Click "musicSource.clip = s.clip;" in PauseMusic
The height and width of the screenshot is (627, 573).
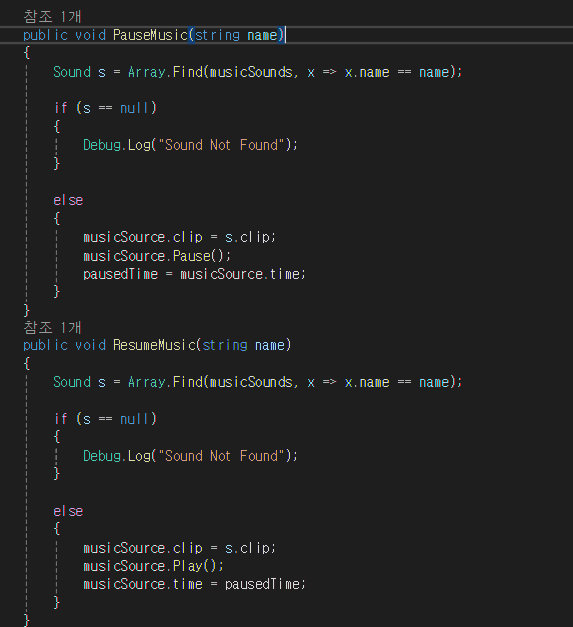pos(179,238)
